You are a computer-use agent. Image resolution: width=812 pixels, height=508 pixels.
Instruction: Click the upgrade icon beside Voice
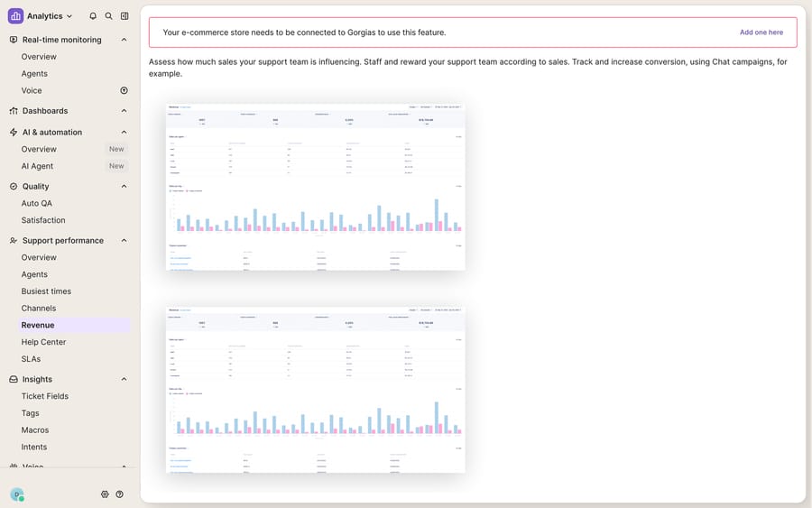(125, 90)
